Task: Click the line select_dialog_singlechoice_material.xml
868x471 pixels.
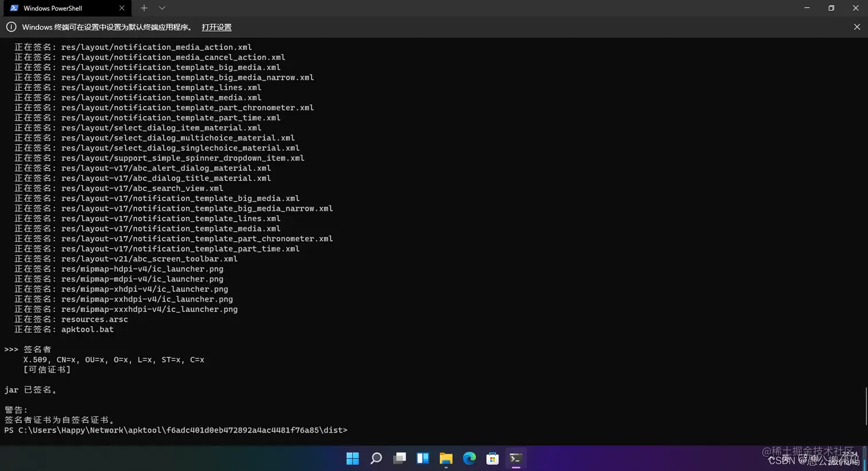Action: click(x=157, y=148)
